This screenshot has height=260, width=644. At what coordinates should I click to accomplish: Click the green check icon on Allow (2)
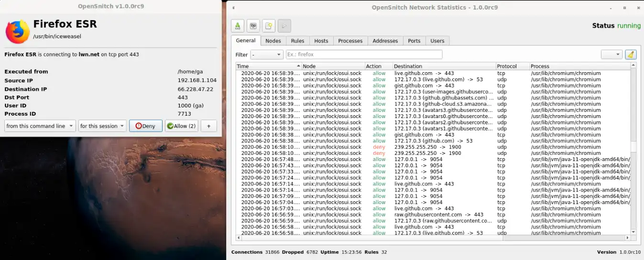(x=170, y=126)
